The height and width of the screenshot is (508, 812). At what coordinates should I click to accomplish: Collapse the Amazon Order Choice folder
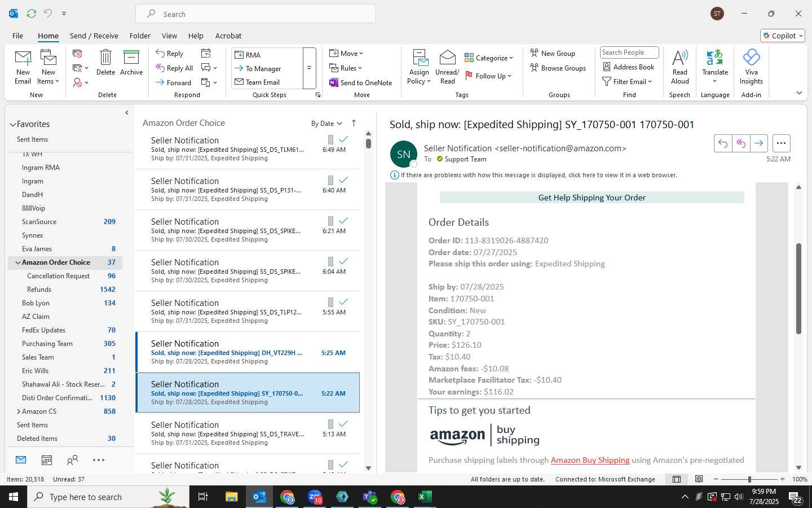click(x=18, y=262)
